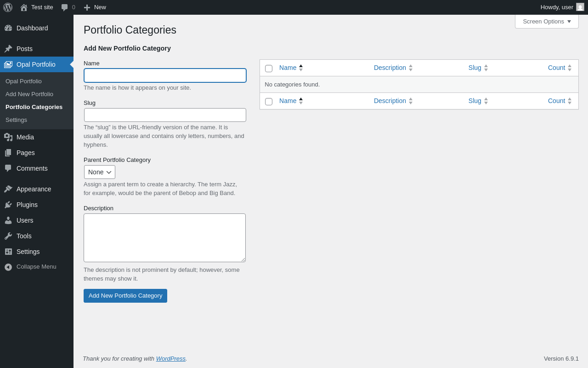The width and height of the screenshot is (588, 368).
Task: Open the comments bubble in admin bar
Action: coord(65,7)
